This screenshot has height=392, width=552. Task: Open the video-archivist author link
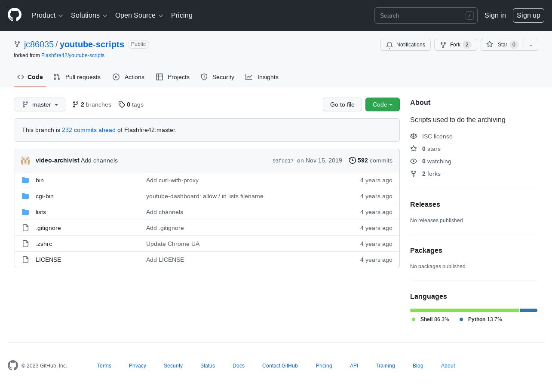58,160
